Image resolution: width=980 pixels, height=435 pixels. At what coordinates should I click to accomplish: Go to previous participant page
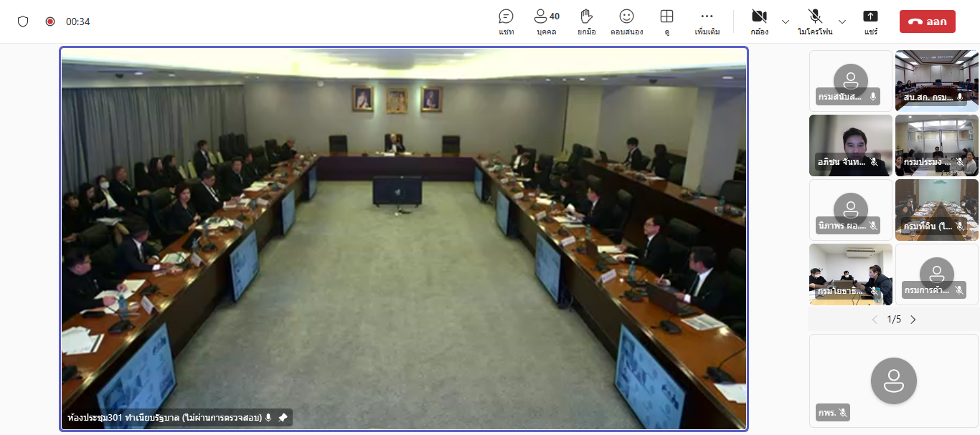tap(874, 320)
